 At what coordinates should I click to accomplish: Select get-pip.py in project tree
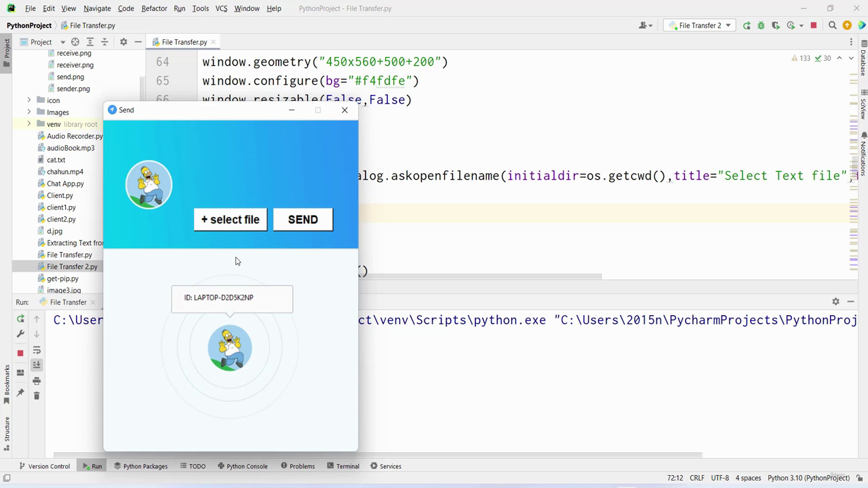(x=62, y=279)
